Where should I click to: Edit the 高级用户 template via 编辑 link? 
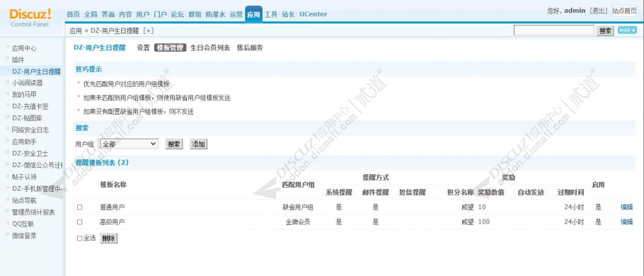(626, 222)
